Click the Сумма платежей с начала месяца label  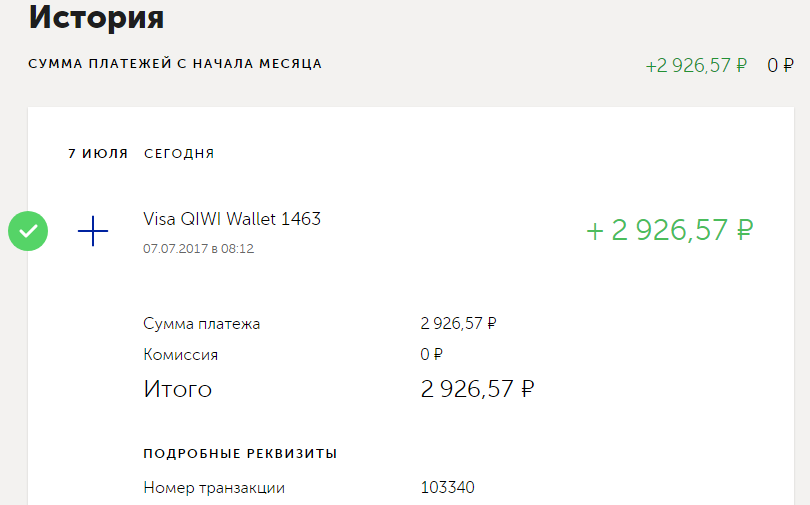175,64
